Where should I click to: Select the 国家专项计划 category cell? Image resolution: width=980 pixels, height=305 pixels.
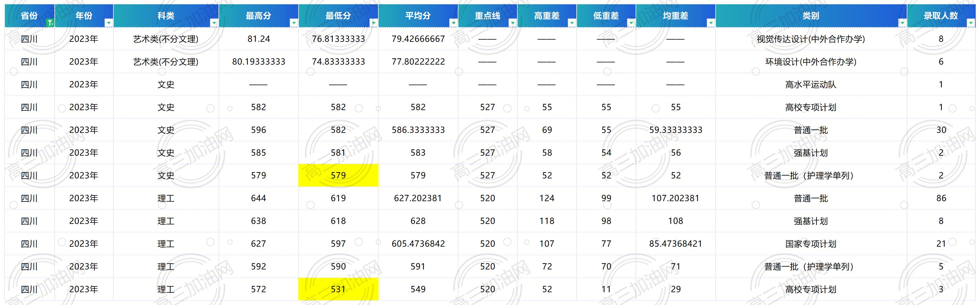(x=811, y=244)
